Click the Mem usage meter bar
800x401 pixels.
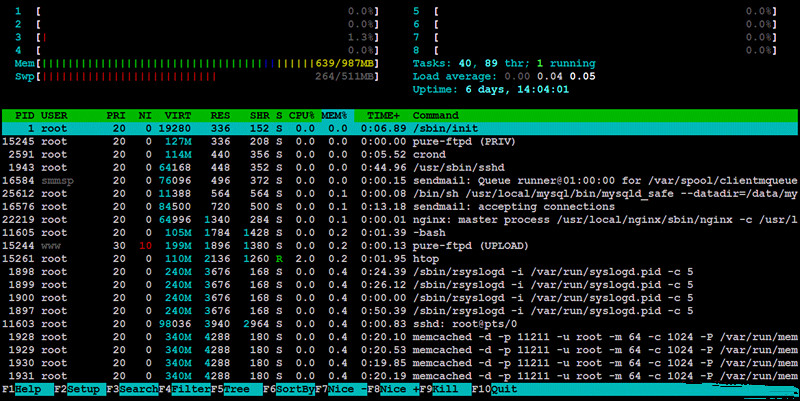(x=196, y=64)
